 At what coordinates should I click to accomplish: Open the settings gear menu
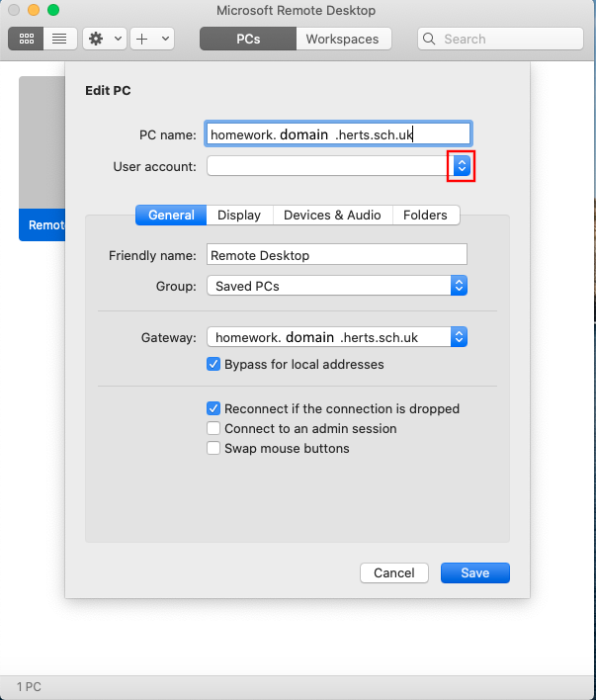point(96,39)
